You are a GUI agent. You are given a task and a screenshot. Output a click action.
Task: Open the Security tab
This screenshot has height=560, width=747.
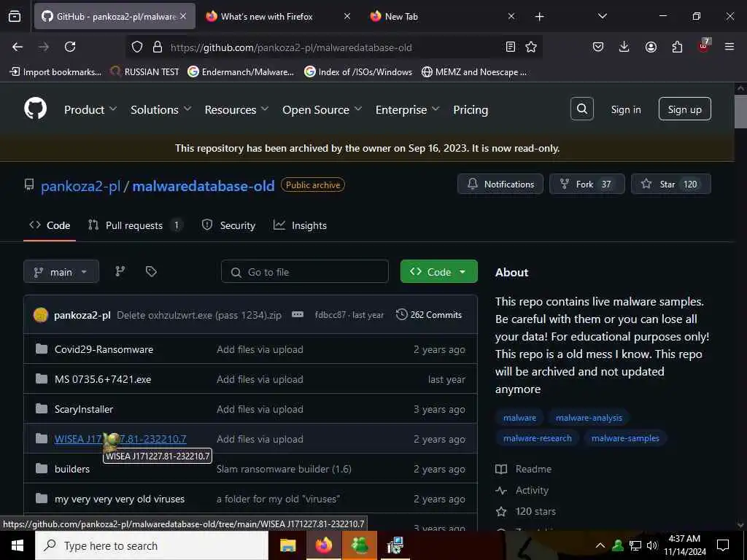tap(228, 225)
